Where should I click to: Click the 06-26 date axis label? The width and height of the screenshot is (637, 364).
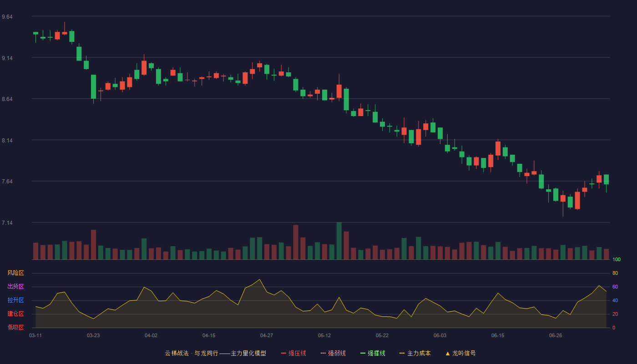[556, 335]
